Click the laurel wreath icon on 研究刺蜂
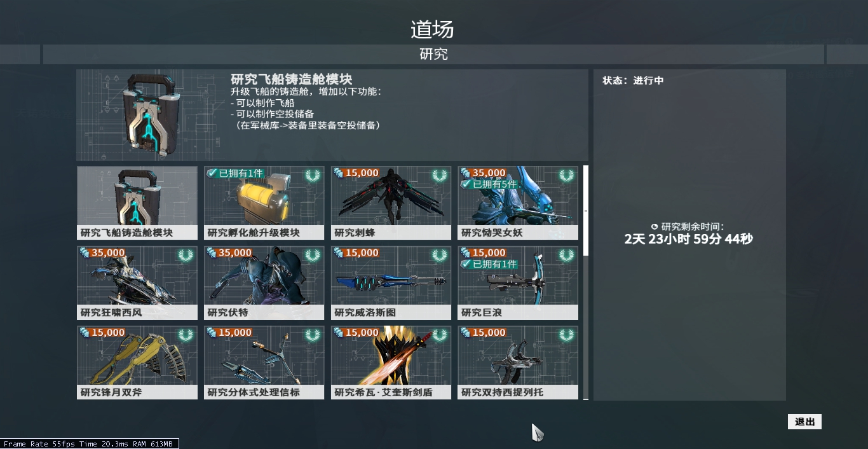The image size is (868, 449). click(439, 176)
